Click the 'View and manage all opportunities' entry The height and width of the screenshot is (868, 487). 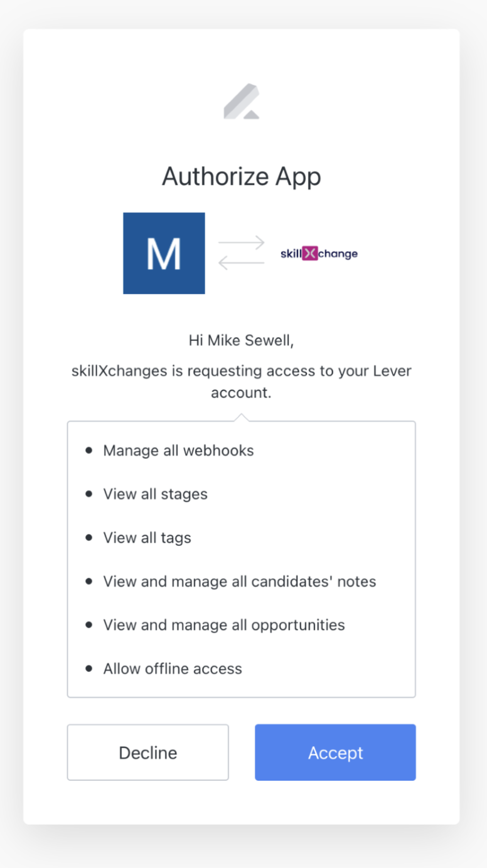tap(223, 625)
